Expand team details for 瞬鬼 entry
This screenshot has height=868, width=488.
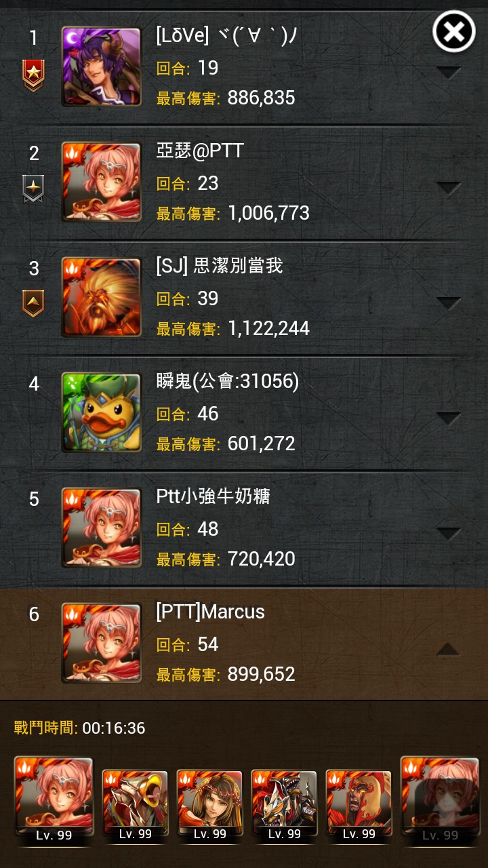point(449,418)
